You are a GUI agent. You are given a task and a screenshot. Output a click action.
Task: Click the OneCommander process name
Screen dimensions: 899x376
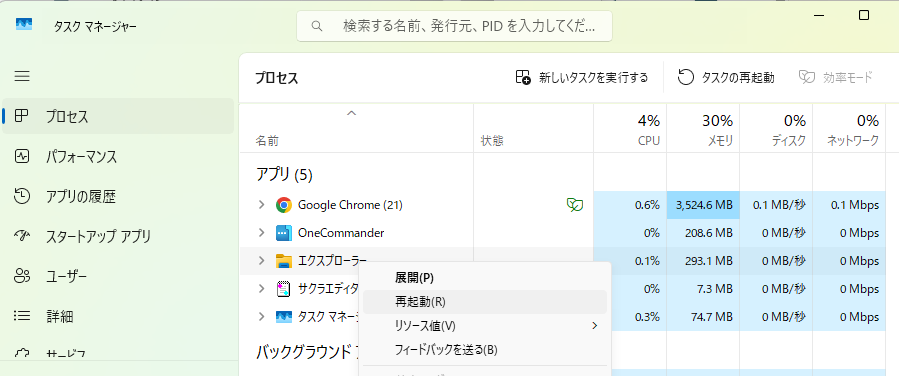pos(341,233)
